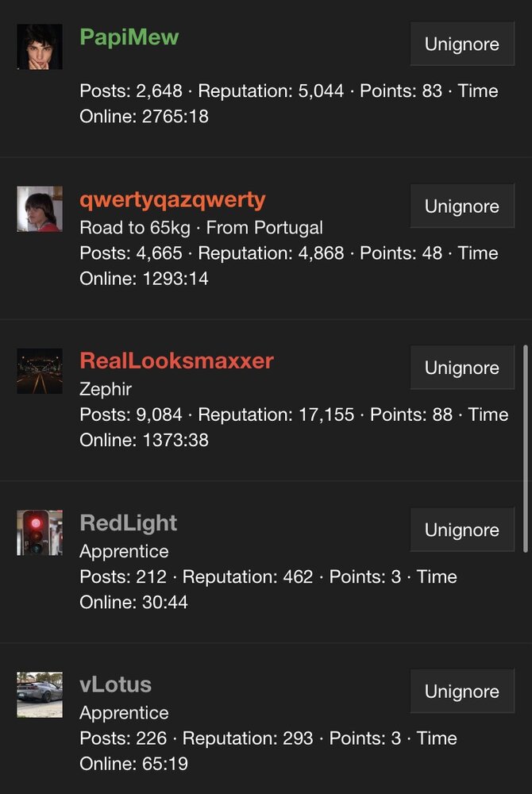Open the PapiMew profile link

[129, 37]
